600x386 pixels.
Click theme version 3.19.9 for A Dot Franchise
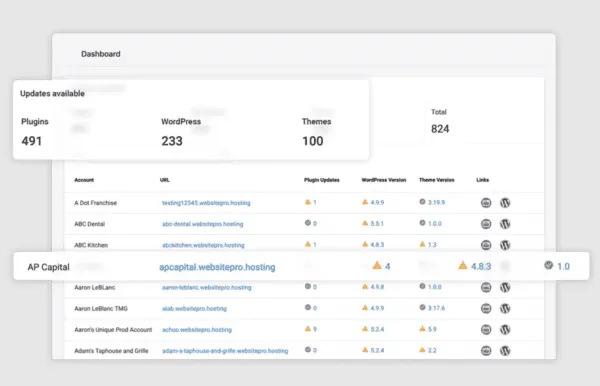(x=436, y=202)
